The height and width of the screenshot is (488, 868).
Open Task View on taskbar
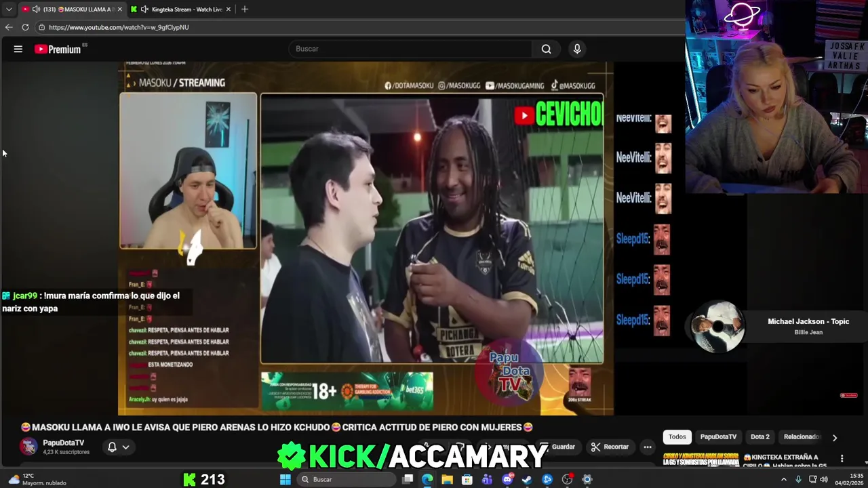click(408, 479)
